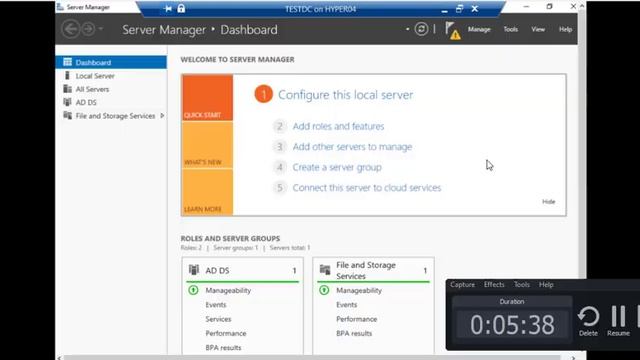Click File and Storage Services sidebar icon
Viewport: 640px width, 360px height.
[x=67, y=116]
